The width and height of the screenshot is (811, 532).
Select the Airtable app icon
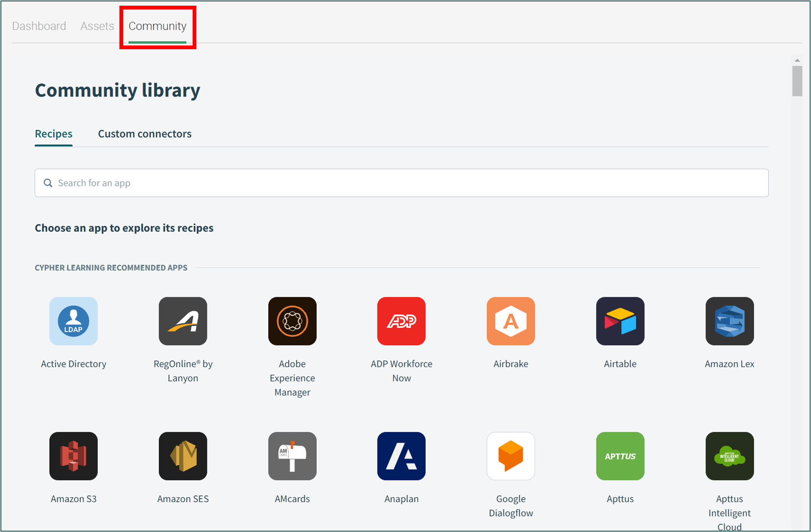point(620,321)
